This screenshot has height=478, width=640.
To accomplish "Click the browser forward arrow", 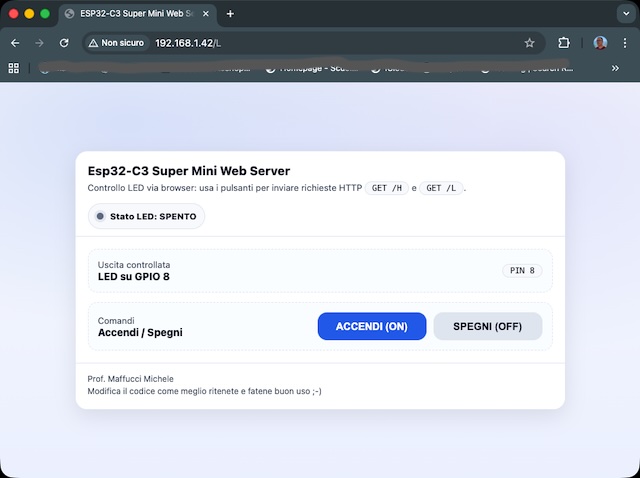I will pos(39,43).
